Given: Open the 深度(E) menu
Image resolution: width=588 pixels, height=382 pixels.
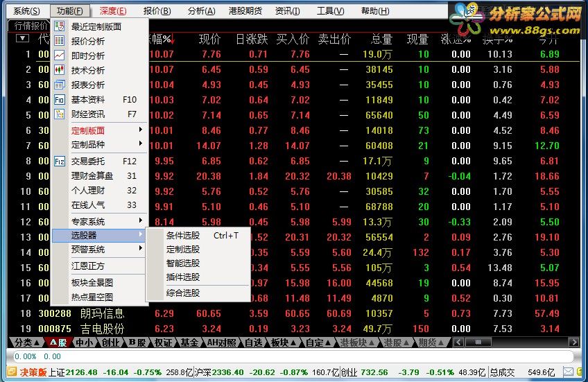Looking at the screenshot, I should [x=113, y=11].
